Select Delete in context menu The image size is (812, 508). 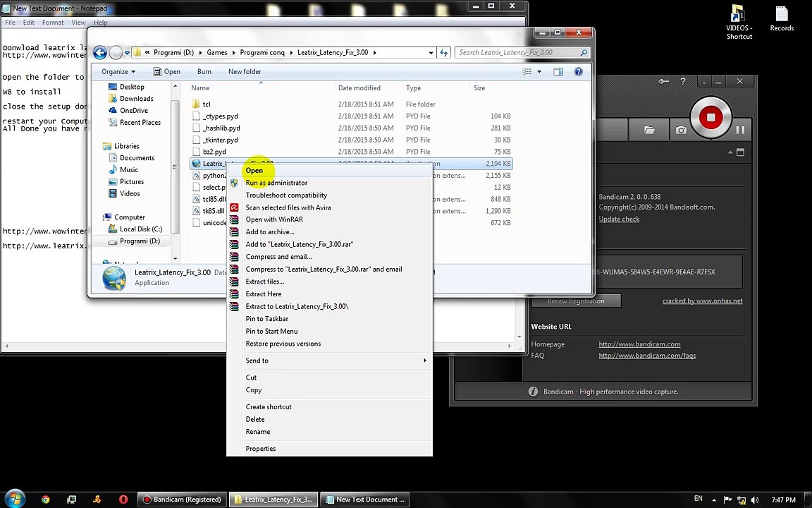(329, 419)
